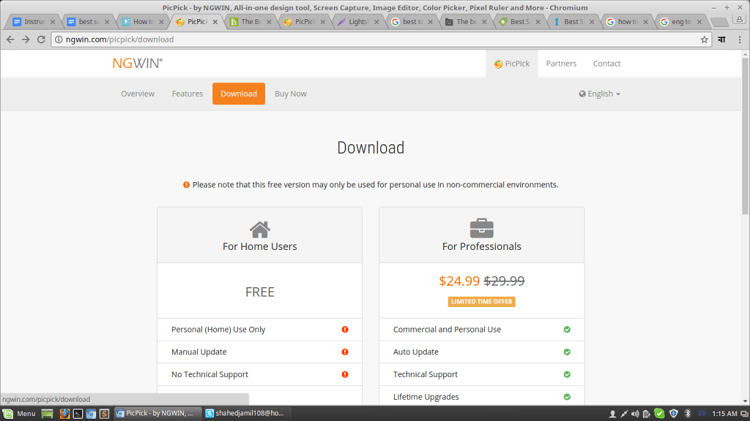Click the green check beside Lifetime Upgrades
Screen dimensions: 750x421
click(567, 397)
